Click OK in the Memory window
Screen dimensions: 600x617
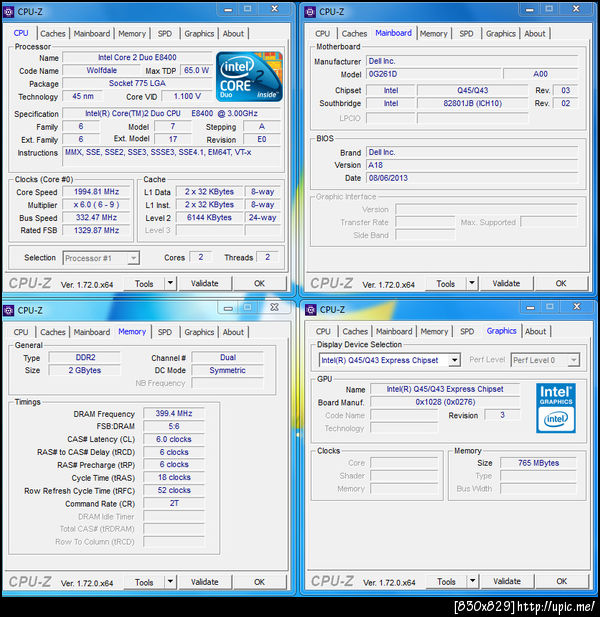coord(259,582)
